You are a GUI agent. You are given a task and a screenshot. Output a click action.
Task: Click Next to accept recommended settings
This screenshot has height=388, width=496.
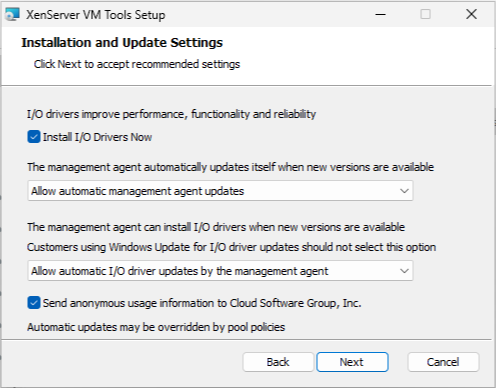tap(352, 362)
